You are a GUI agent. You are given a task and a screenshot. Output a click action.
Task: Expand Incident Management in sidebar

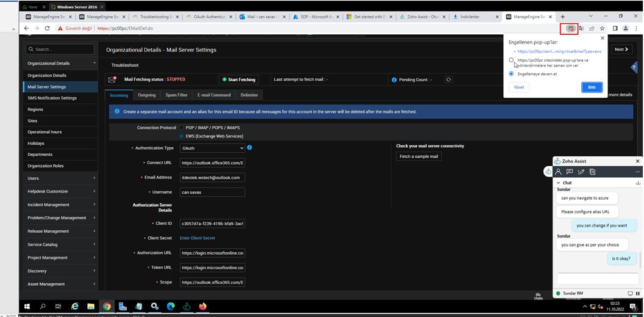click(60, 205)
